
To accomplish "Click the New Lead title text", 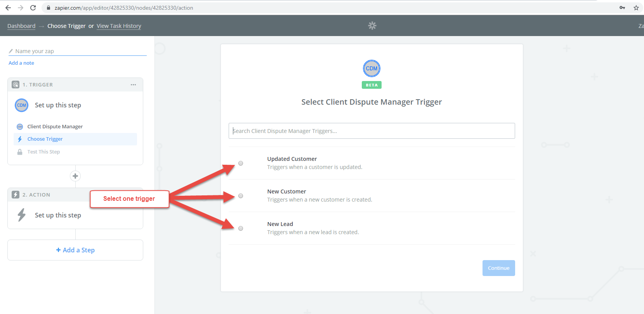I will coord(280,224).
